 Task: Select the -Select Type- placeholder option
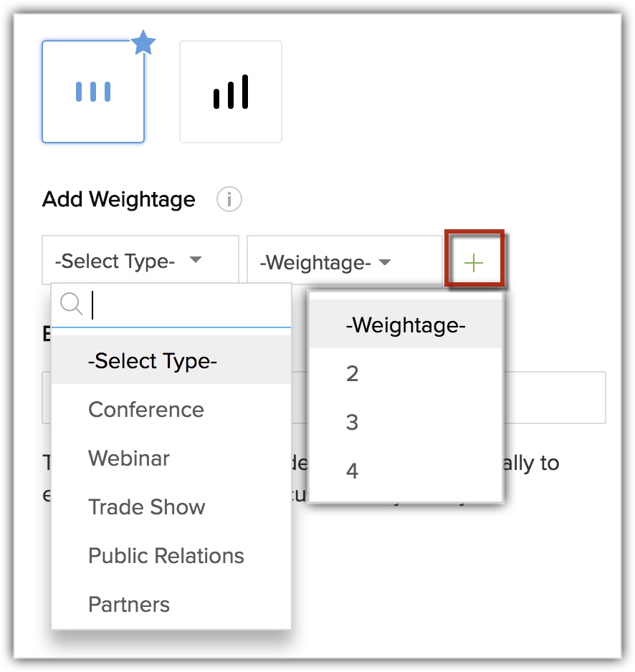pyautogui.click(x=153, y=361)
